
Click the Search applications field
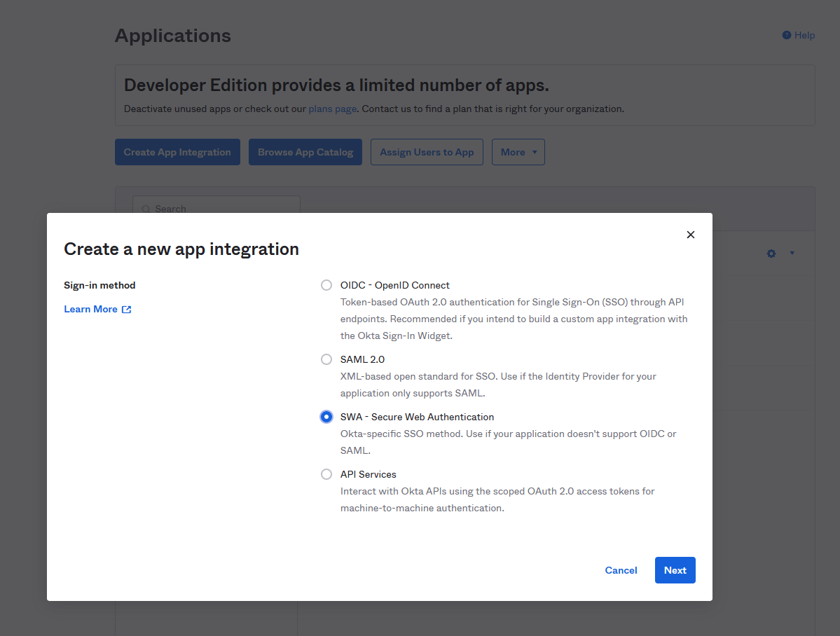pyautogui.click(x=216, y=205)
